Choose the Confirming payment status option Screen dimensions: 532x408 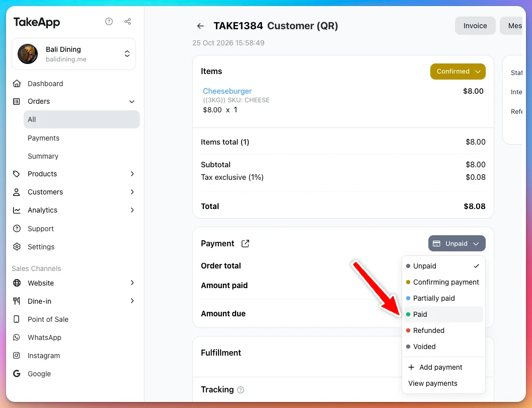443,282
